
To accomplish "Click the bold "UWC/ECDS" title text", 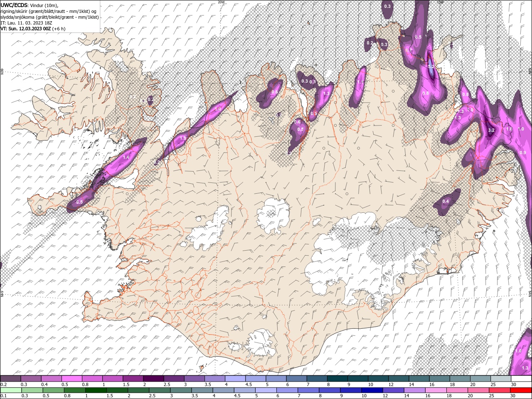I will tap(14, 5).
